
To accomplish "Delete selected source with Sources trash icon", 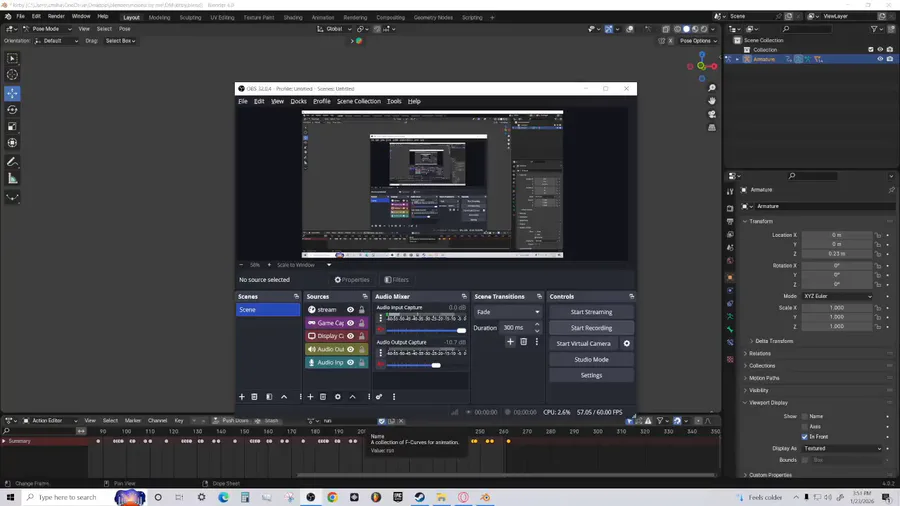I will tap(323, 396).
